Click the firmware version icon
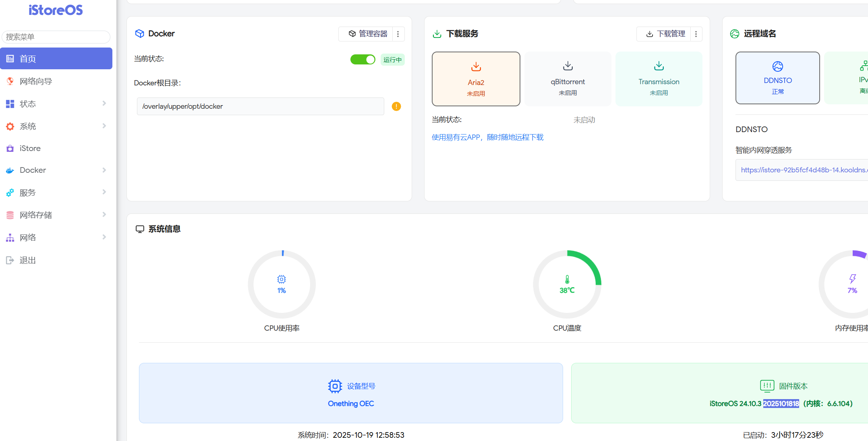Screen dimensions: 868x441 [x=767, y=386]
